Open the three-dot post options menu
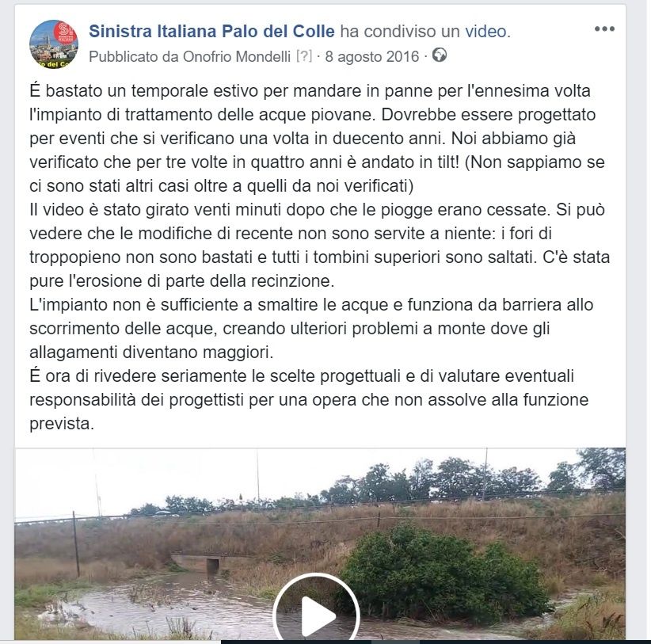This screenshot has height=644, width=651. tap(604, 29)
